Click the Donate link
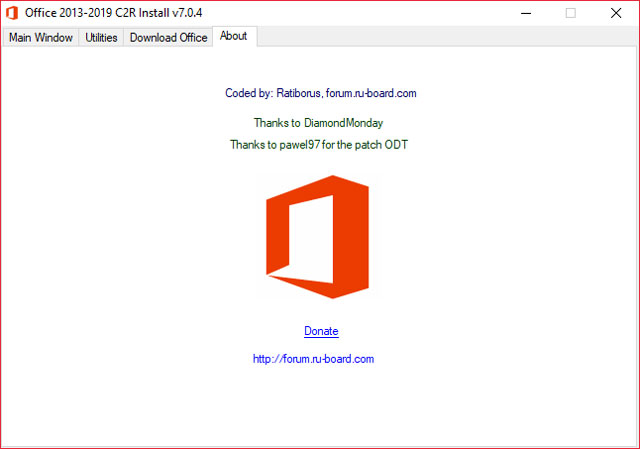The image size is (640, 449). click(321, 331)
